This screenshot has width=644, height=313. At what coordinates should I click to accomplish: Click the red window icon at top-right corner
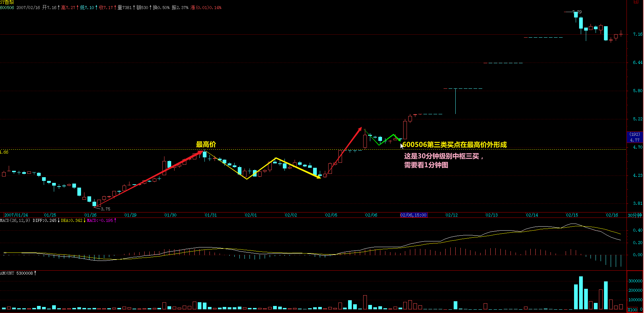point(636,2)
